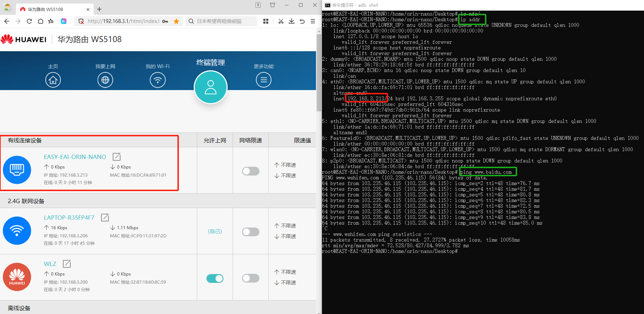The width and height of the screenshot is (644, 314).
Task: Open the 更多功能 navigation label
Action: pyautogui.click(x=264, y=66)
